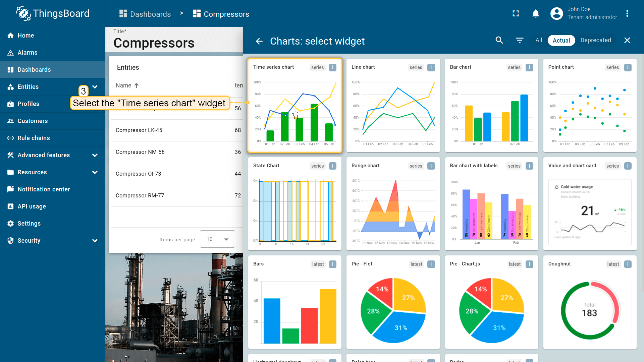This screenshot has height=362, width=644.
Task: Sort entities by Name arrow
Action: click(x=137, y=85)
